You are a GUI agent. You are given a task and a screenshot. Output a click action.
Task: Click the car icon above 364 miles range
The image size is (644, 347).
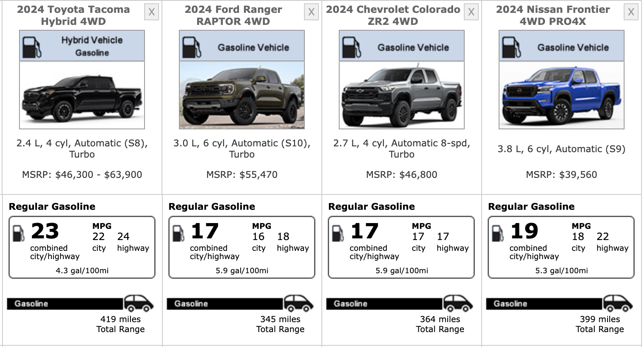(x=458, y=303)
